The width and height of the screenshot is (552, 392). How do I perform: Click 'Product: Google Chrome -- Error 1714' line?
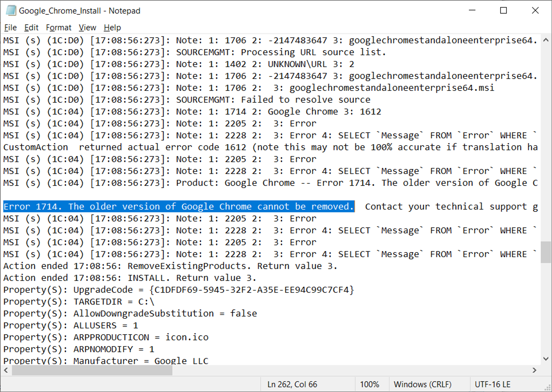(270, 183)
